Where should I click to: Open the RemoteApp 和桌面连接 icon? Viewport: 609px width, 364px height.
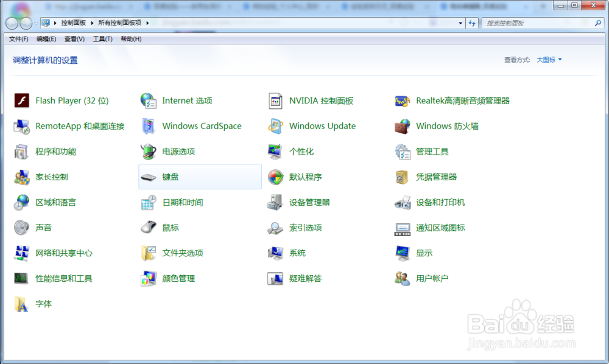(x=22, y=126)
